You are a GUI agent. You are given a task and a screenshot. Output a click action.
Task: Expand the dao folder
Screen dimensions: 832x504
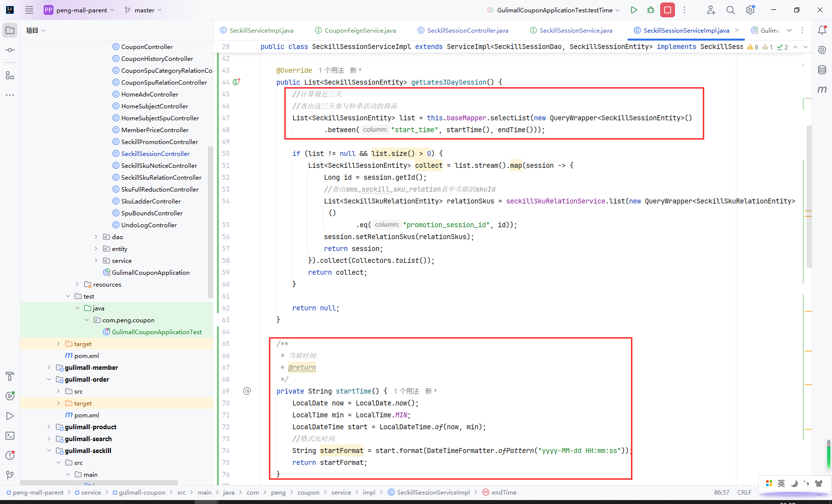pos(96,237)
